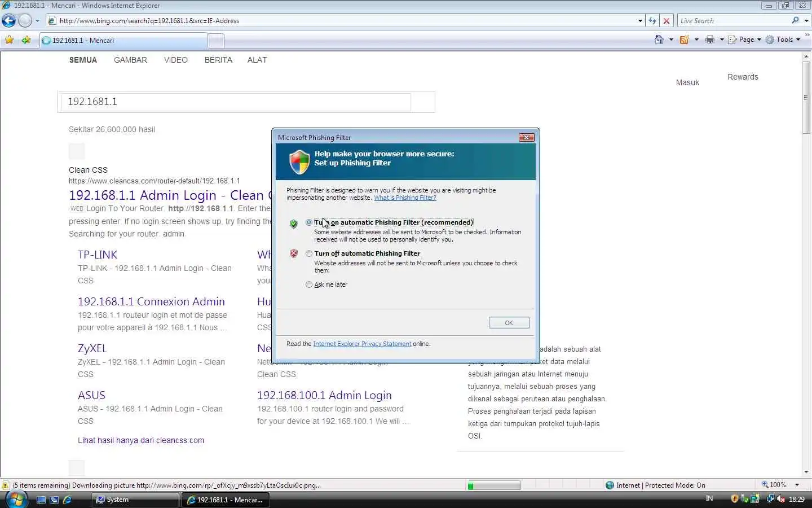
Task: Open '192.168.1.1 Connexion Admin' result
Action: coord(151,301)
